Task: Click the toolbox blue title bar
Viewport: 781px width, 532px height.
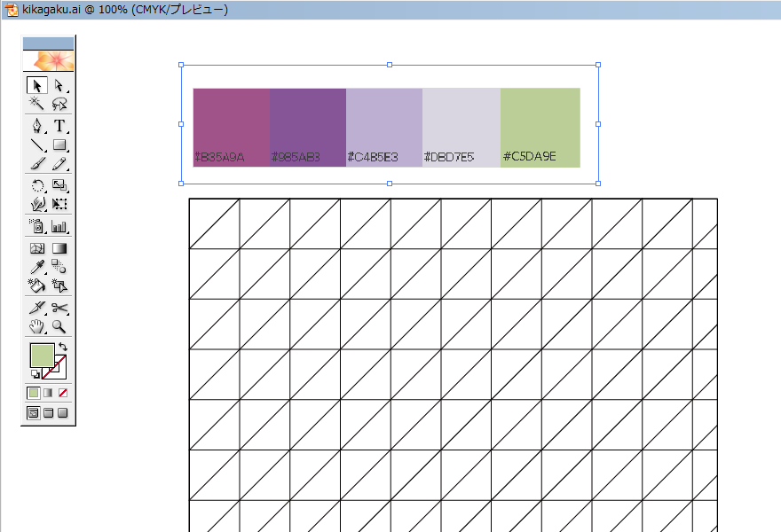Action: coord(48,43)
